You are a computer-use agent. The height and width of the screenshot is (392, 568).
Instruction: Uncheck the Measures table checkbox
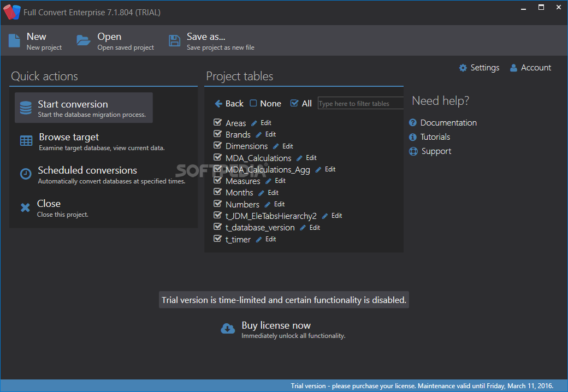click(x=217, y=180)
